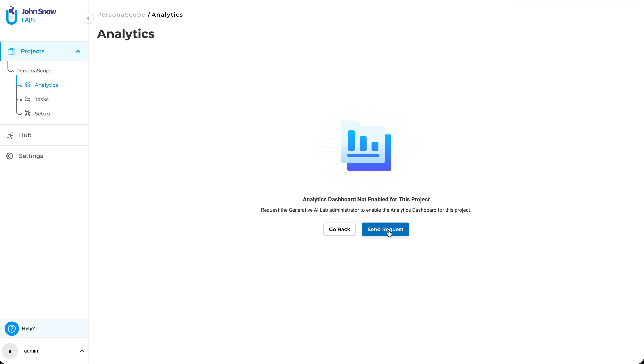Click the PersonaScope breadcrumb link
Screen dimensions: 644x364
121,15
